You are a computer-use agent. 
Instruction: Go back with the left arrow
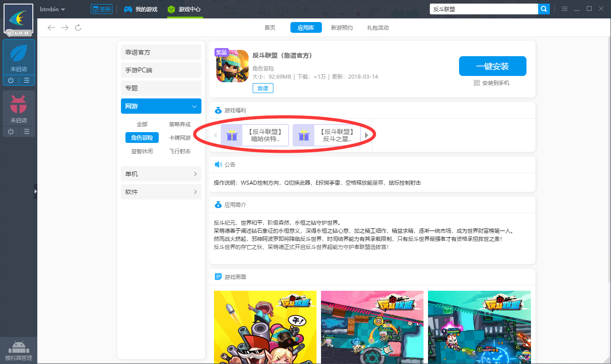51,28
